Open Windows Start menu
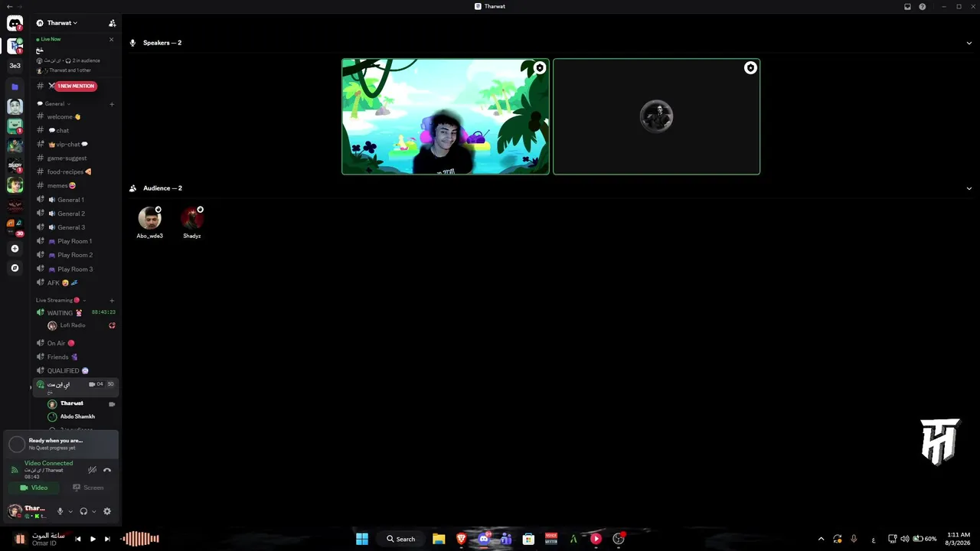Viewport: 980px width, 551px height. (362, 539)
